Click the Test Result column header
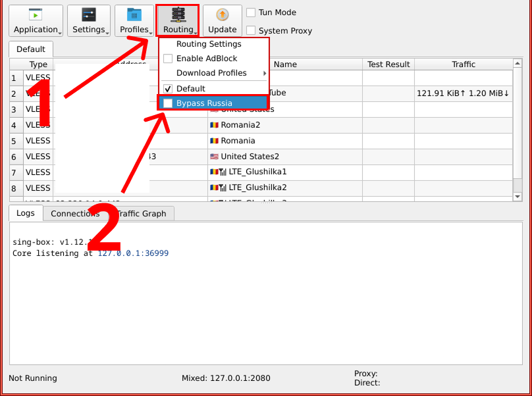The height and width of the screenshot is (396, 532). pyautogui.click(x=388, y=64)
